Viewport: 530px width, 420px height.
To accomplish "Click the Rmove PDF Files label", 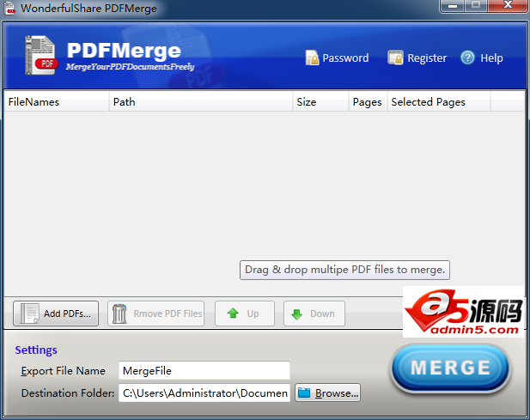I will (168, 313).
